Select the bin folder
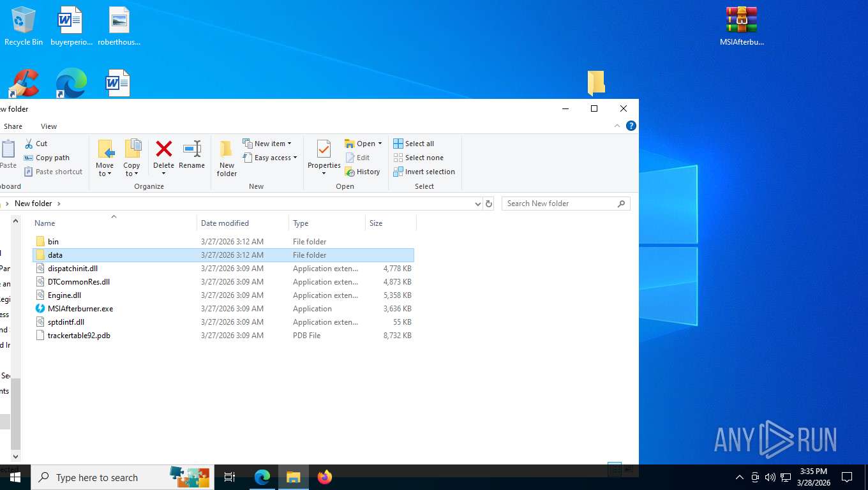The height and width of the screenshot is (490, 868). [223, 242]
